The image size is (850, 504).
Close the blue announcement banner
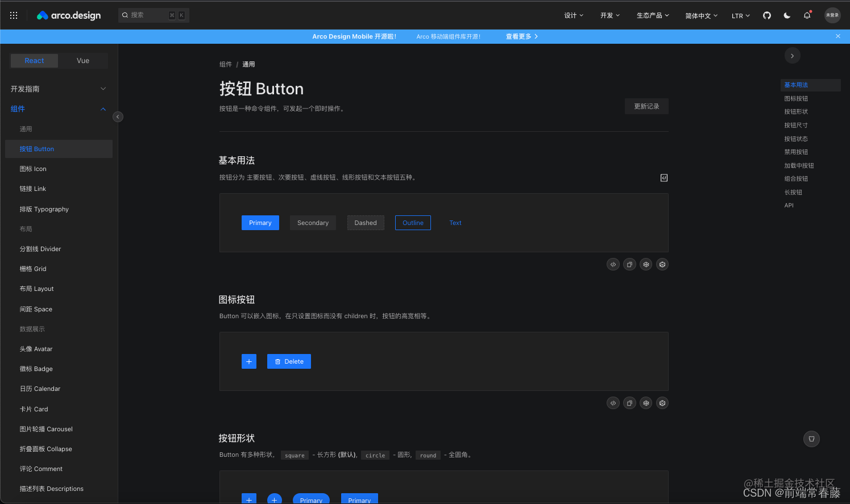838,36
